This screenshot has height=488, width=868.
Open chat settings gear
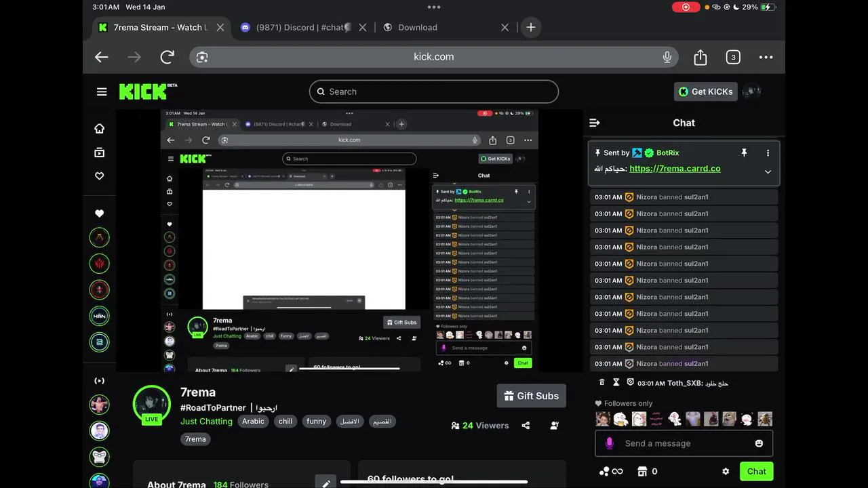click(x=726, y=471)
